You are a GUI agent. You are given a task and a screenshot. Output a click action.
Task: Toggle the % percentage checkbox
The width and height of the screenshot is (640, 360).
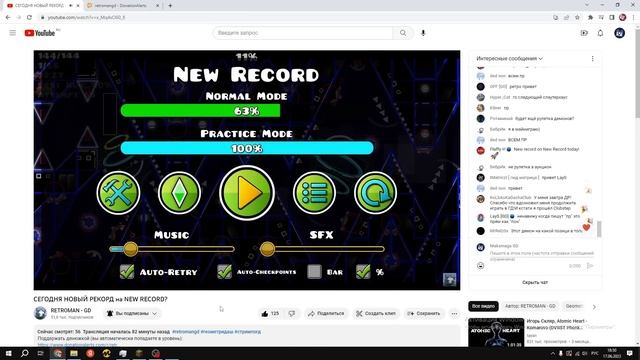pyautogui.click(x=363, y=272)
